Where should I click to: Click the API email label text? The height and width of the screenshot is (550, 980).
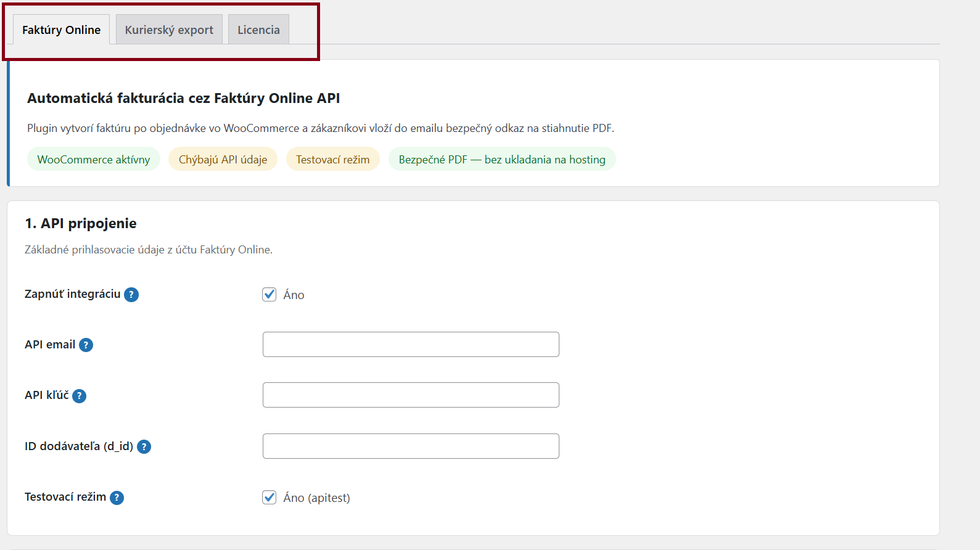50,345
